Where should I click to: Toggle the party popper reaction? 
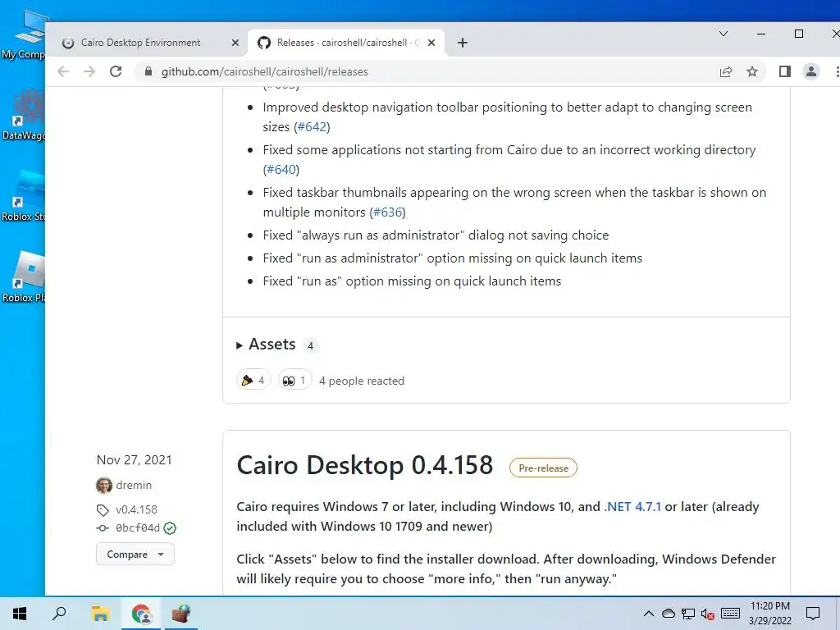coord(253,381)
